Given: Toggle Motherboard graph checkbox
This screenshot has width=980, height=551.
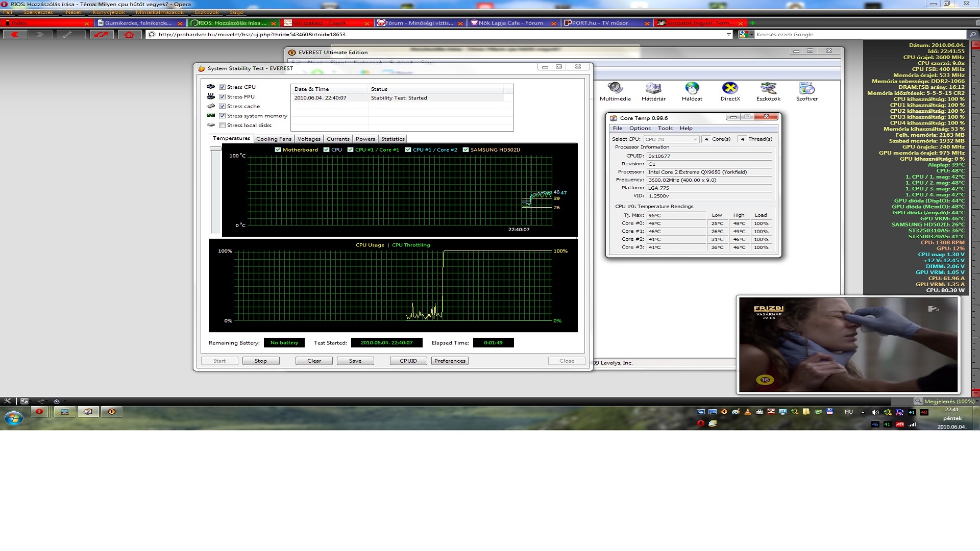Looking at the screenshot, I should pyautogui.click(x=278, y=150).
